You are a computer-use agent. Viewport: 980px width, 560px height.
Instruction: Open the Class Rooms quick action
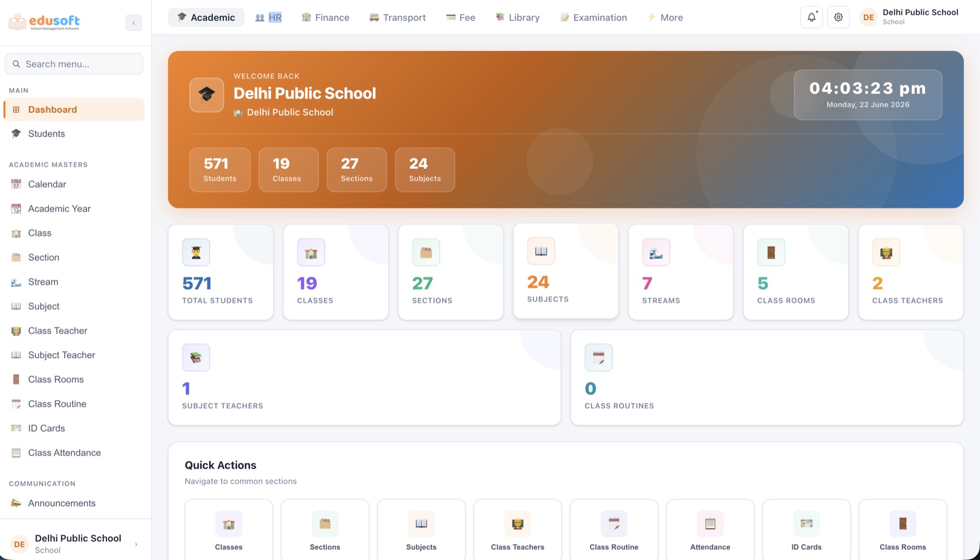point(903,529)
